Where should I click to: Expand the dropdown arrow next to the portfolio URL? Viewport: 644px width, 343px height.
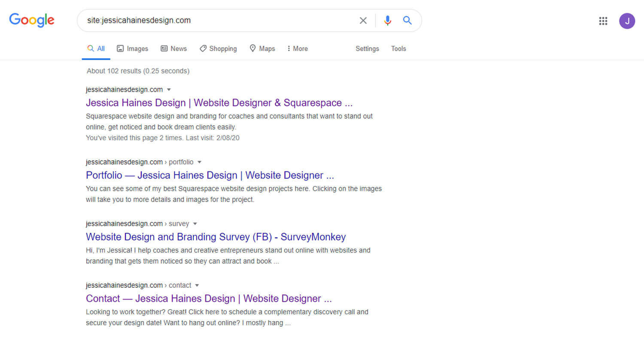[199, 162]
